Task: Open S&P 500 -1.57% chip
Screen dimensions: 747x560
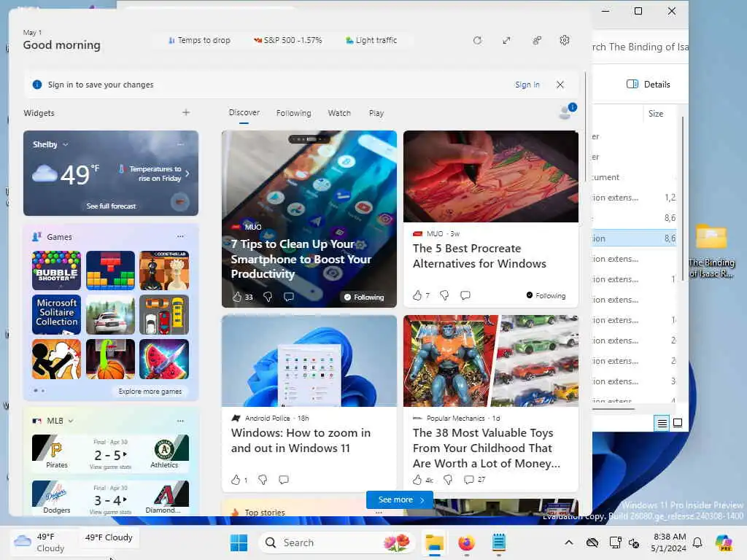Action: coord(287,41)
